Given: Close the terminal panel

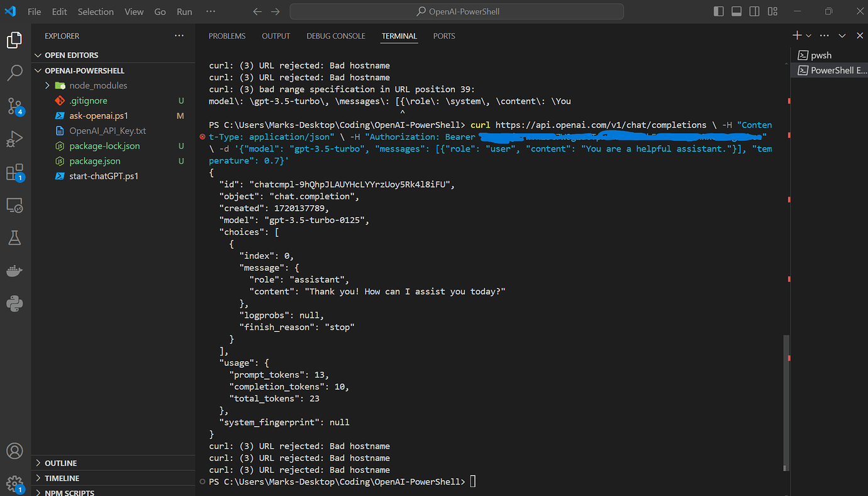Looking at the screenshot, I should (860, 36).
